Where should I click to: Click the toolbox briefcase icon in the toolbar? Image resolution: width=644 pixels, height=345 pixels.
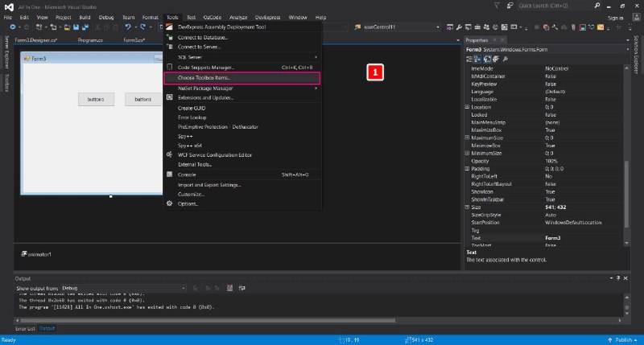click(477, 27)
